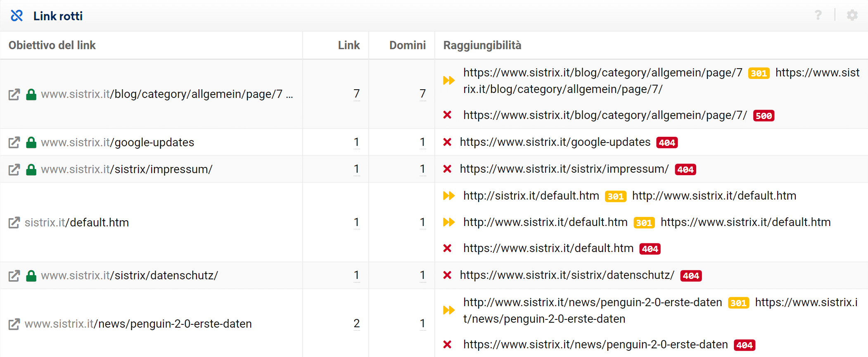868x357 pixels.
Task: Click the Raggiungibilità column header
Action: [x=482, y=45]
